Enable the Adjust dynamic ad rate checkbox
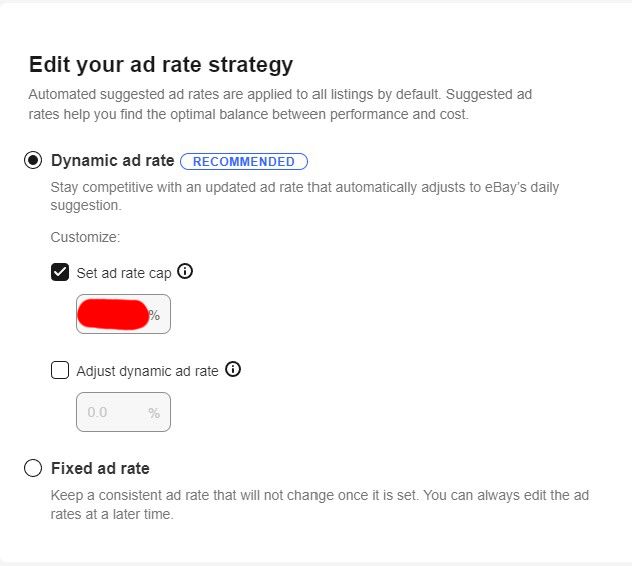The image size is (632, 566). click(60, 371)
